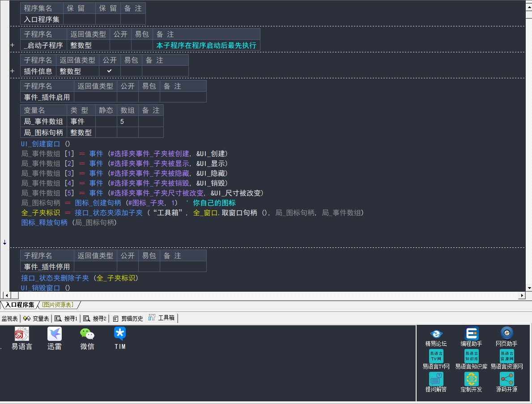
Task: Toggle the 公开 cell for _启动子程序
Action: [120, 45]
